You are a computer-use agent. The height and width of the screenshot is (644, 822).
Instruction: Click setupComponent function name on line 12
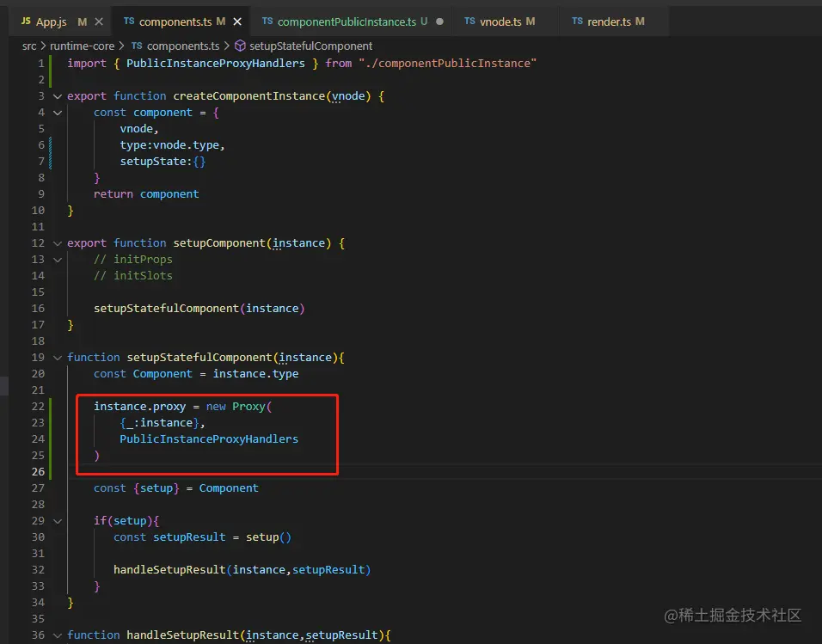219,243
